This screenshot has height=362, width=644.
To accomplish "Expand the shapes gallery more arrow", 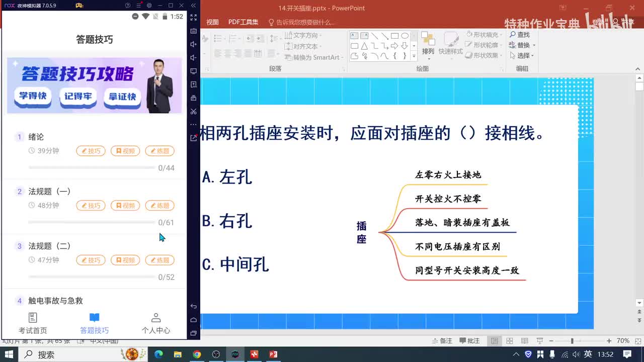I will 414,56.
